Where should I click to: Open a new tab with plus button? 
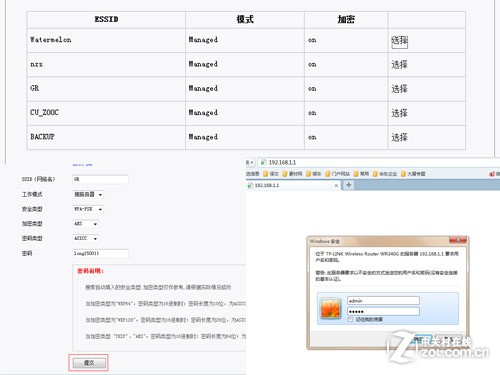348,185
